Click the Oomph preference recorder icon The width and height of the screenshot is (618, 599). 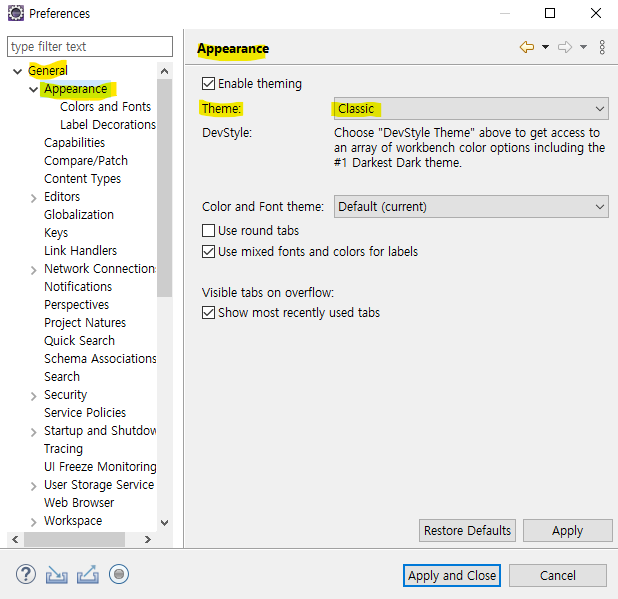[x=119, y=574]
